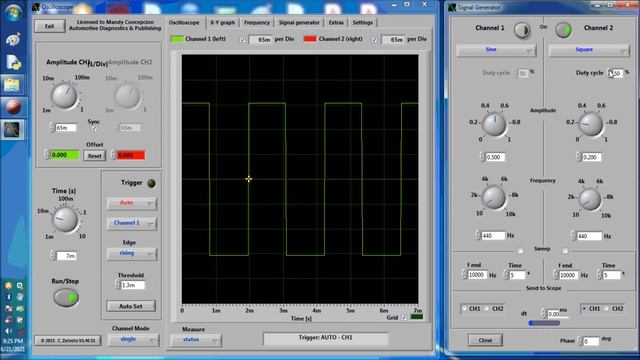Select right Send to Scope CH2 radio

tap(608, 309)
